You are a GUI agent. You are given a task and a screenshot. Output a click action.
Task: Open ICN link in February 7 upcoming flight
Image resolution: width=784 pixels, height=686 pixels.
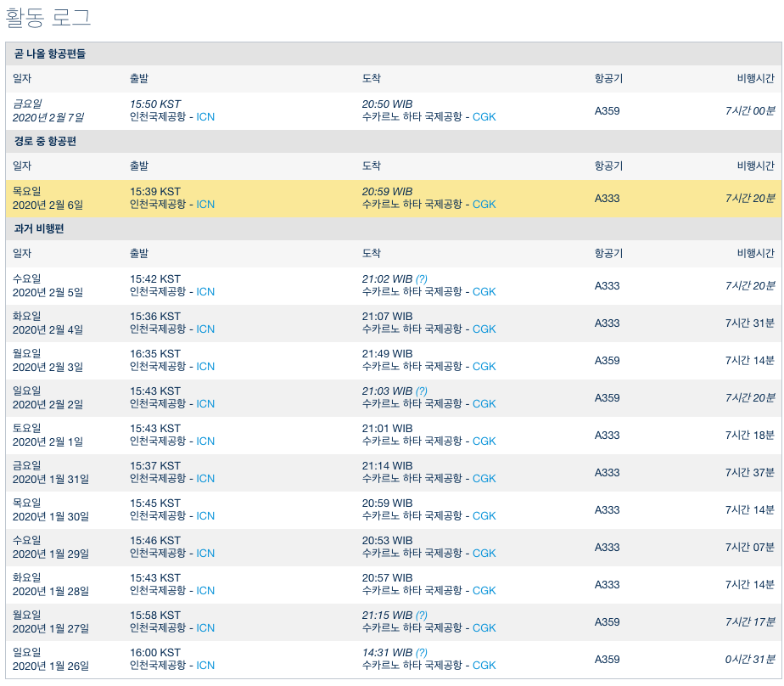tap(205, 117)
